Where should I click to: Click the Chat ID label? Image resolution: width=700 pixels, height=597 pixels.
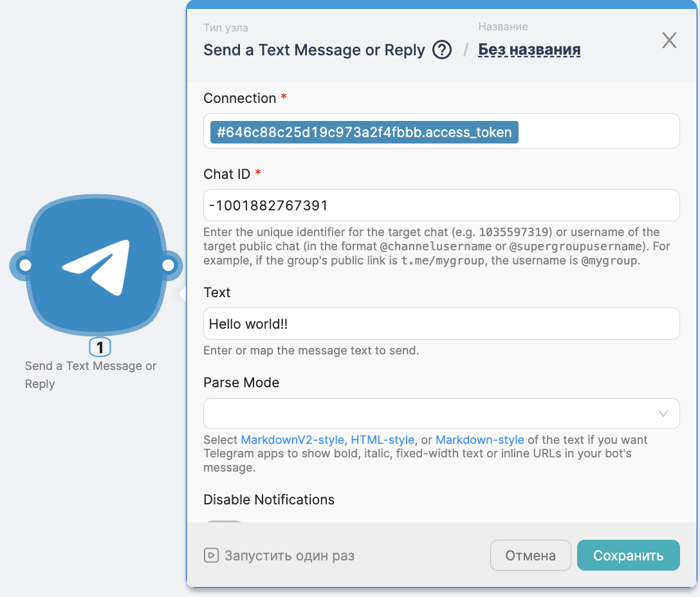pos(226,174)
